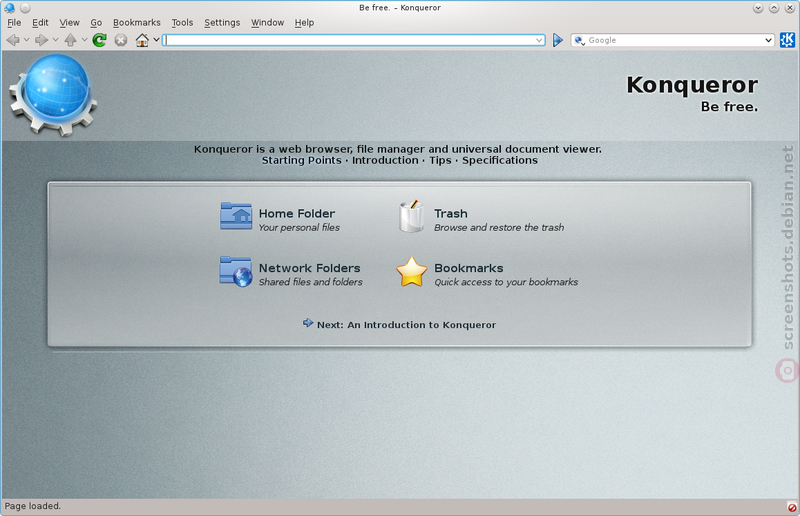Click the blue Go arrow beside the address bar
The height and width of the screenshot is (516, 800).
(558, 40)
